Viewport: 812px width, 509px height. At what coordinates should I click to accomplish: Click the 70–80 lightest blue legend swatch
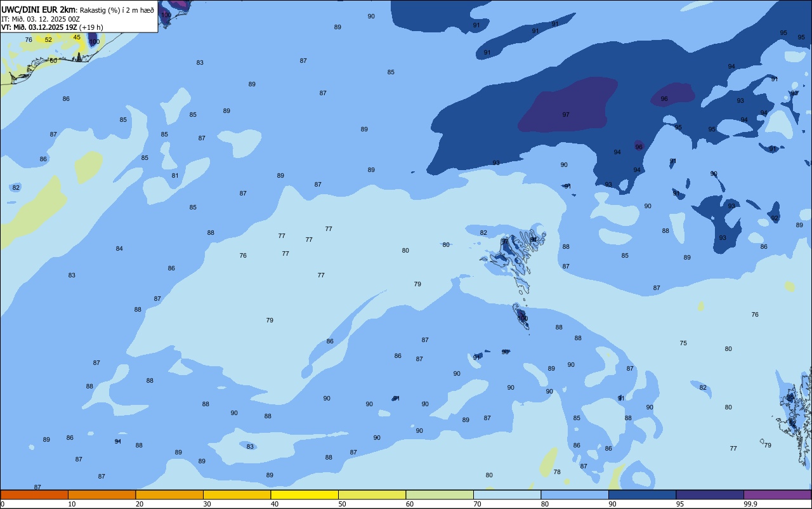pyautogui.click(x=507, y=494)
